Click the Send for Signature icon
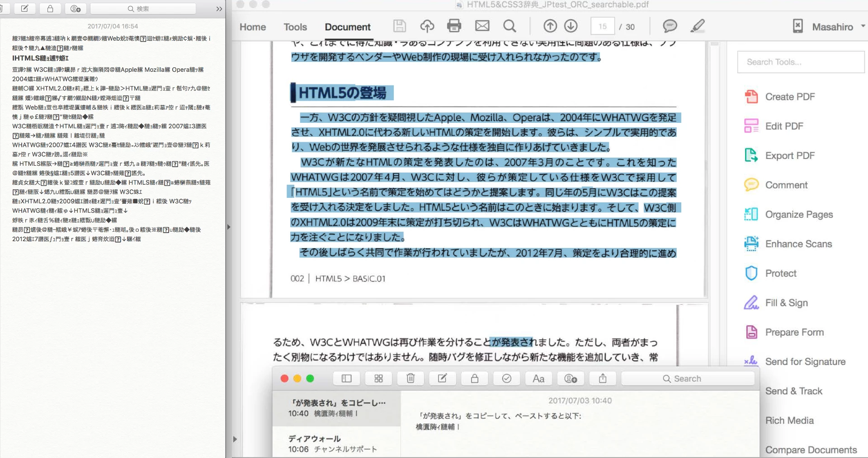This screenshot has width=868, height=458. click(x=751, y=361)
